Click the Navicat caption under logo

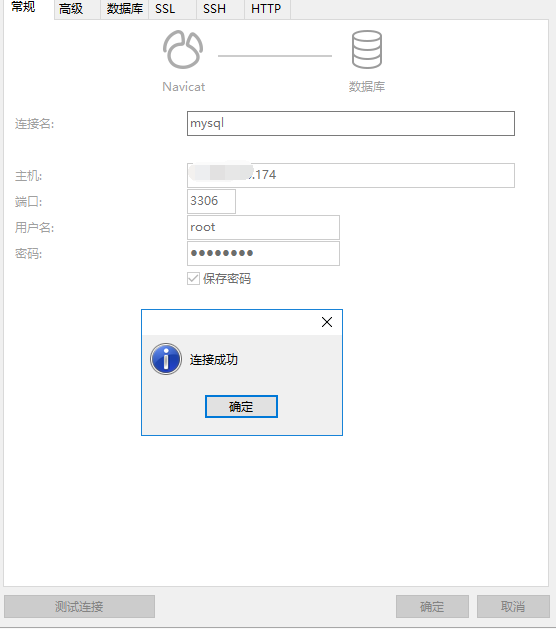(x=184, y=87)
